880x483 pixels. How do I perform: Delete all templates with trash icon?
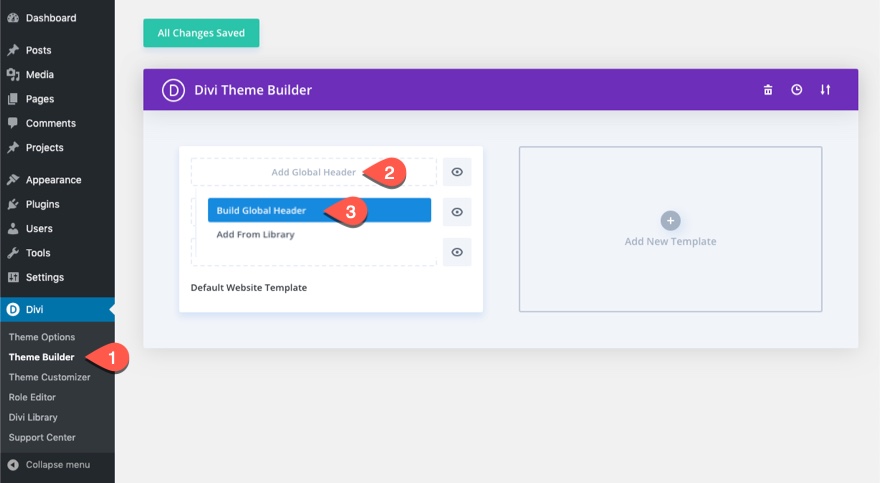[x=768, y=90]
